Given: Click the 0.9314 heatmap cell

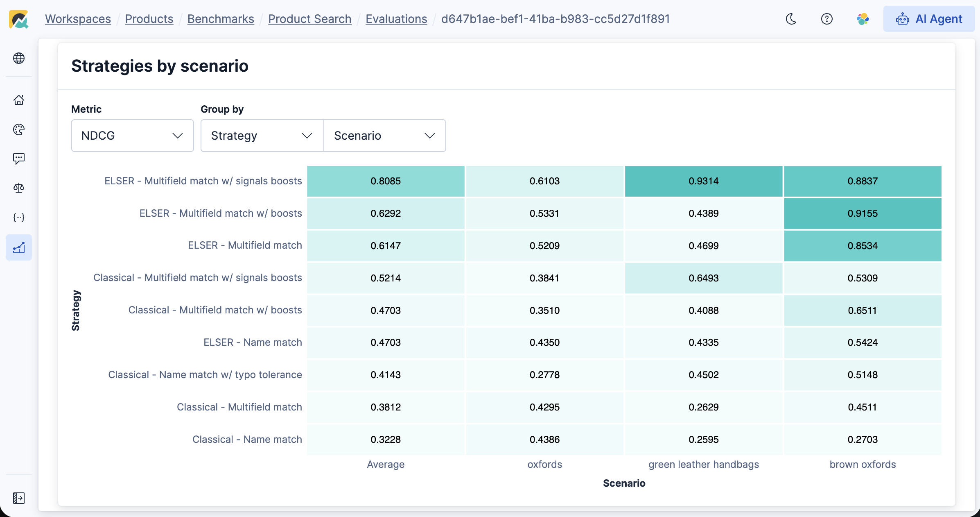Looking at the screenshot, I should click(703, 181).
